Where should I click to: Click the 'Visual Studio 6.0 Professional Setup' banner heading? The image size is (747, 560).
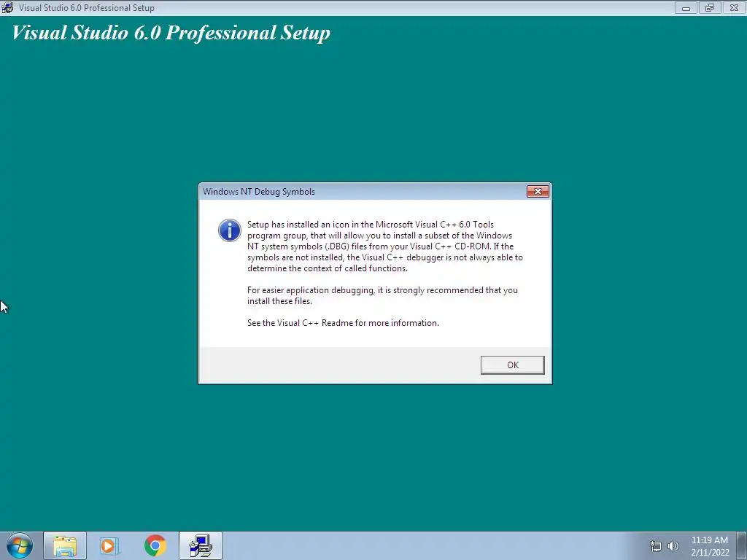click(x=171, y=33)
